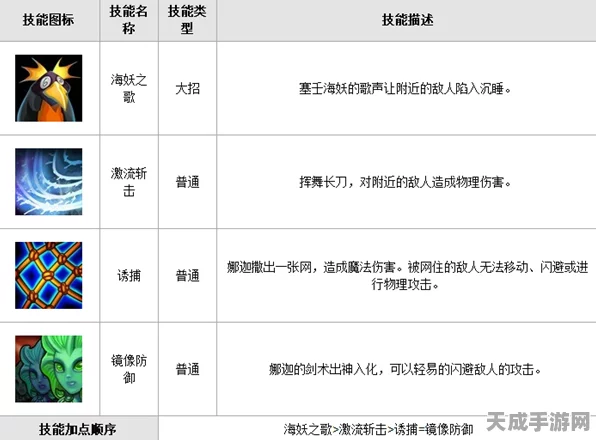Click the skill name 镜像防御 cell
Screen dimensions: 596x440
point(129,369)
